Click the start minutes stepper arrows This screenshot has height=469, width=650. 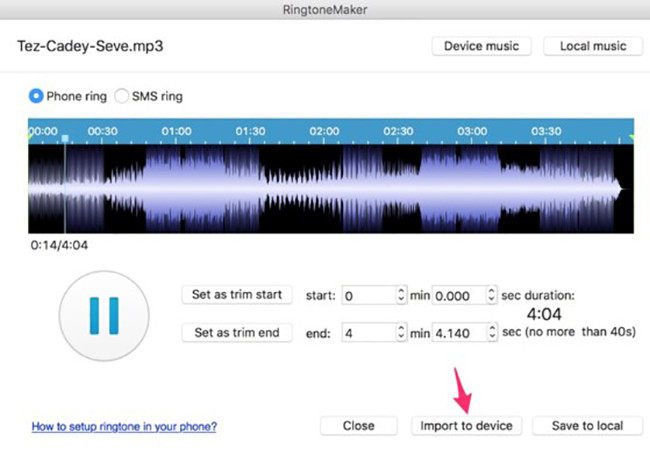coord(401,296)
